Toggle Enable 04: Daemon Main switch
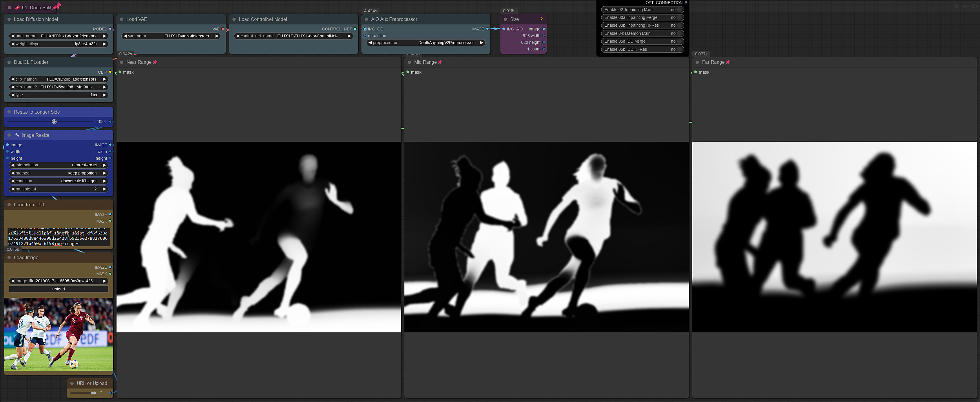The image size is (980, 402). pyautogui.click(x=679, y=34)
